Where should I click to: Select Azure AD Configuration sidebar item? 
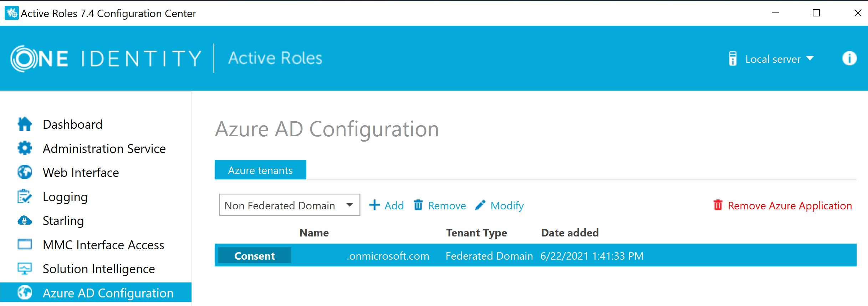(96, 292)
